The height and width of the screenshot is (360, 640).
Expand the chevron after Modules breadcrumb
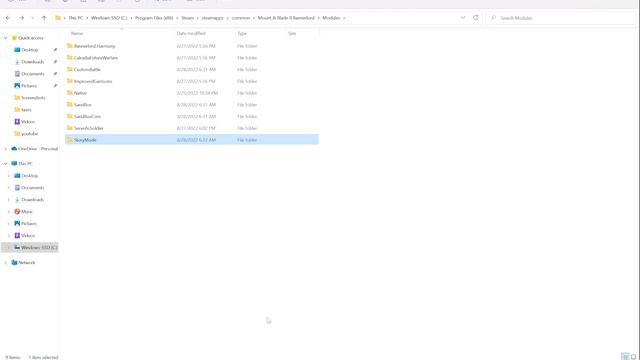point(344,18)
